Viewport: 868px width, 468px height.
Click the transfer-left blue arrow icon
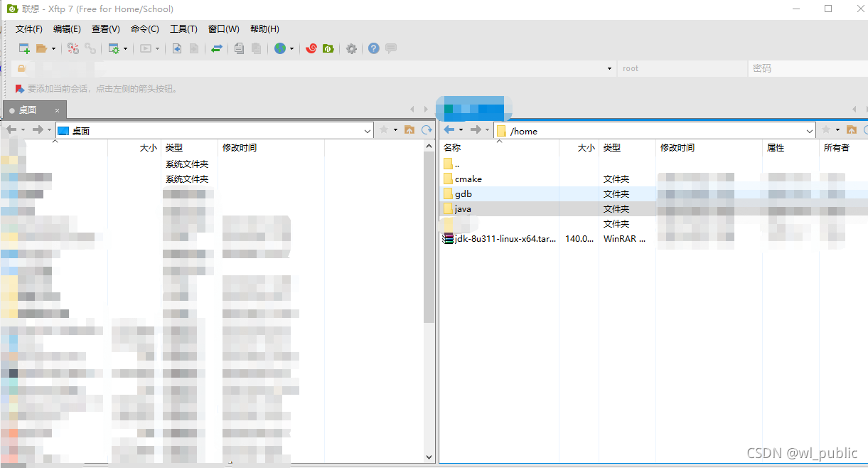pos(177,48)
